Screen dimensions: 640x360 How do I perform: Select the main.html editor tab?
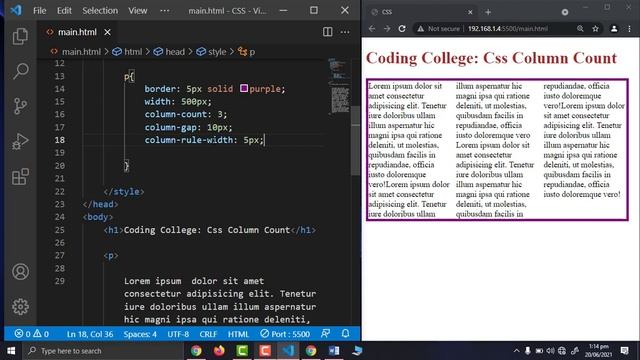[77, 32]
